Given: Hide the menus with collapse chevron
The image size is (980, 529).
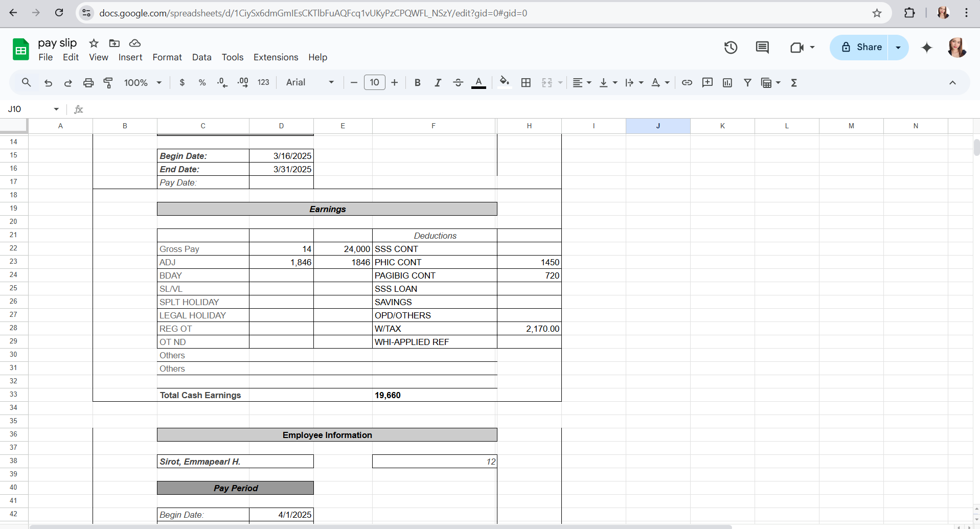Looking at the screenshot, I should tap(952, 82).
